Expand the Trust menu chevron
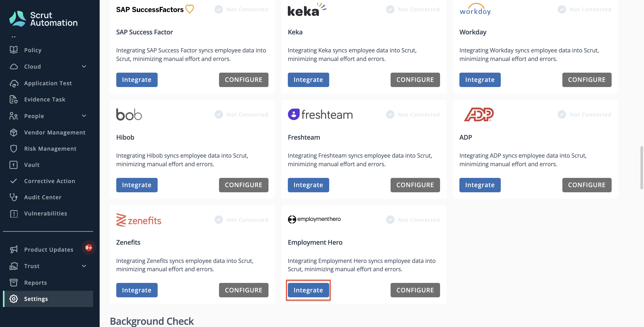The width and height of the screenshot is (644, 327). [84, 266]
